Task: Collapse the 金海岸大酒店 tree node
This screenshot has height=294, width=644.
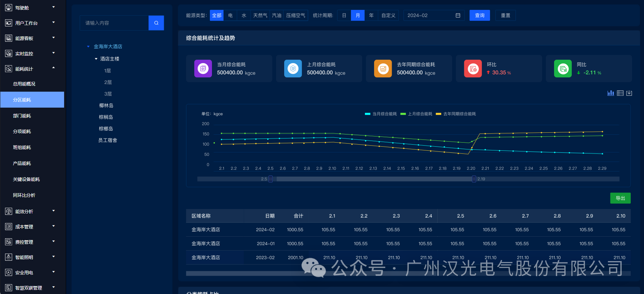Action: (89, 47)
